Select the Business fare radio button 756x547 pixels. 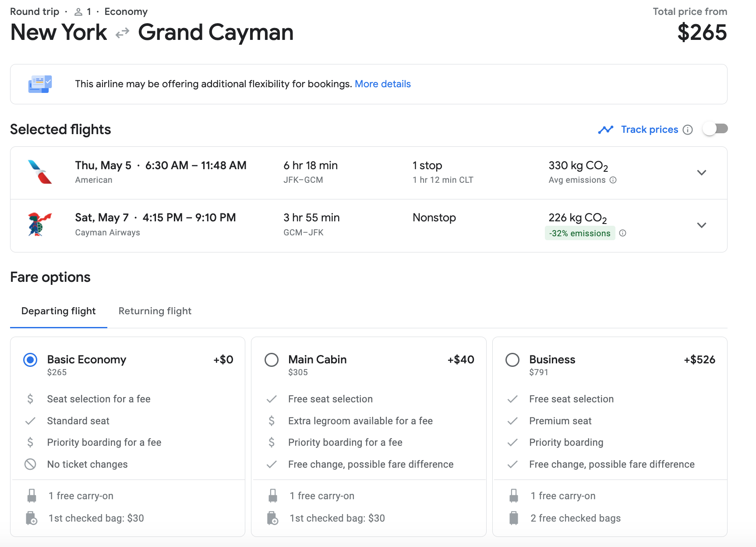tap(512, 360)
